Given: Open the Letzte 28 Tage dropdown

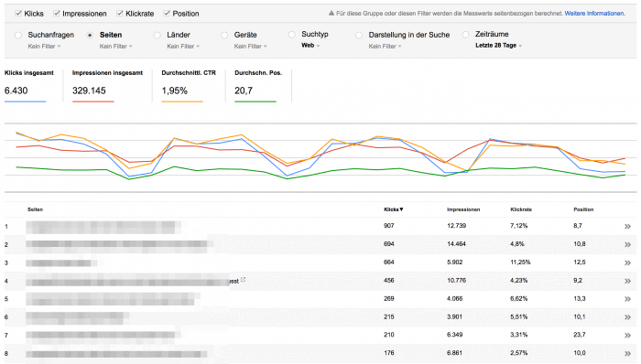Looking at the screenshot, I should click(499, 46).
